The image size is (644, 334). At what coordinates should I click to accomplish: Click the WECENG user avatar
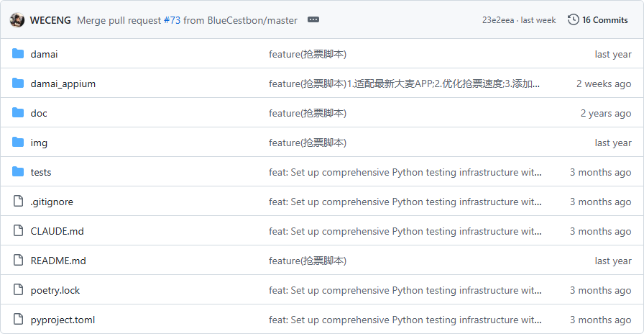[17, 20]
